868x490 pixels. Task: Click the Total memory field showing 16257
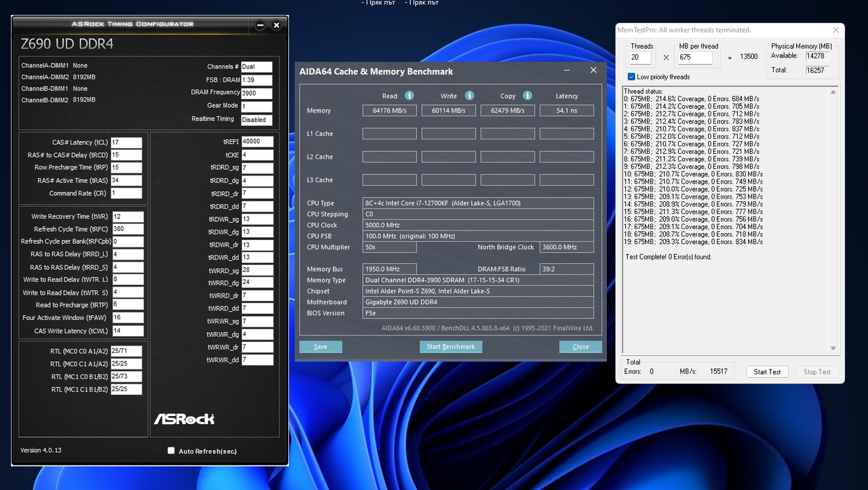(x=816, y=70)
